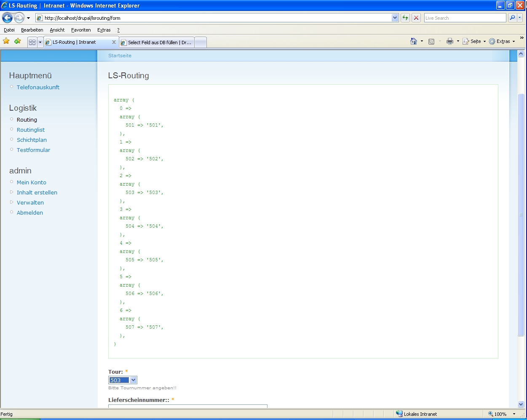
Task: Go to Schichtplan in Logistik menu
Action: click(32, 140)
